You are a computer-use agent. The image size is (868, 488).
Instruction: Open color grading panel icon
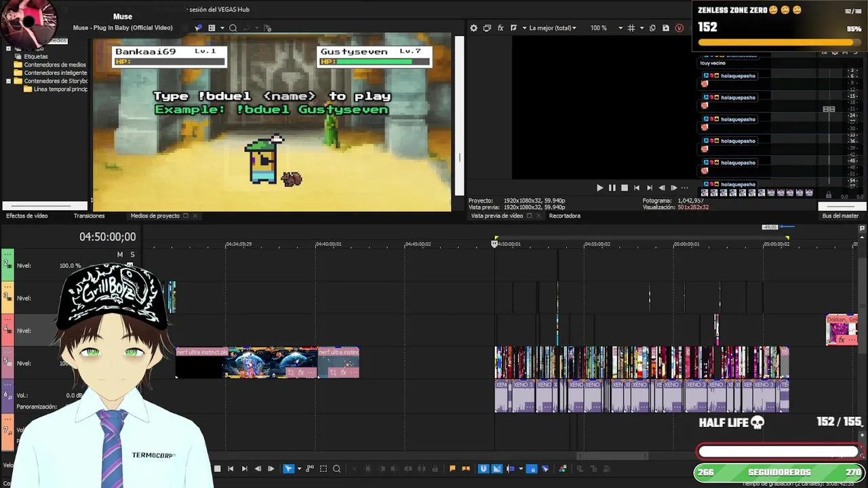[x=563, y=468]
